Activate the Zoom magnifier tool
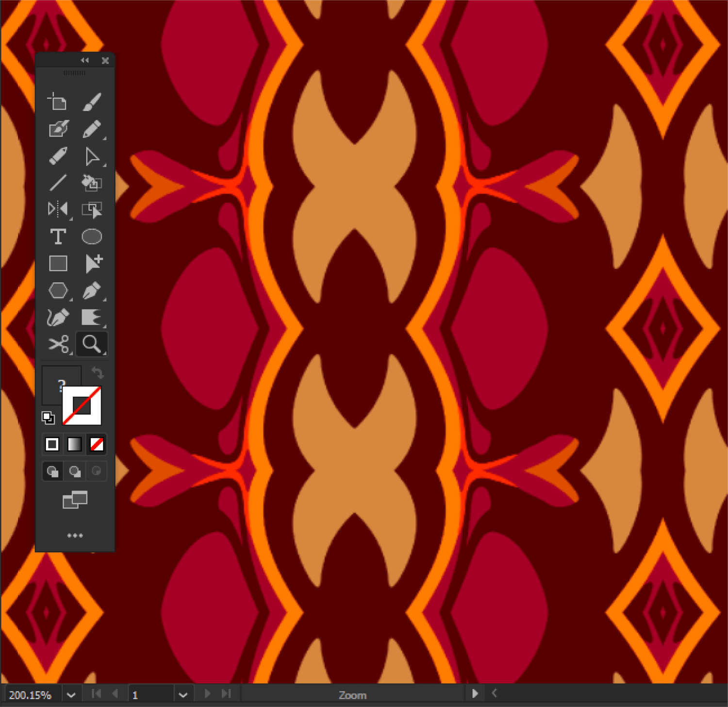The image size is (728, 707). coord(92,344)
